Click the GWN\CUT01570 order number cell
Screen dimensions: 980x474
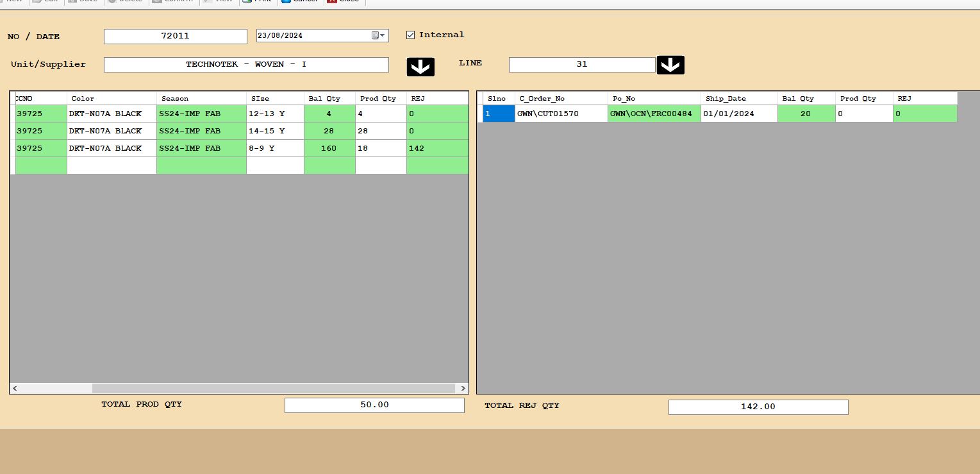(x=560, y=114)
